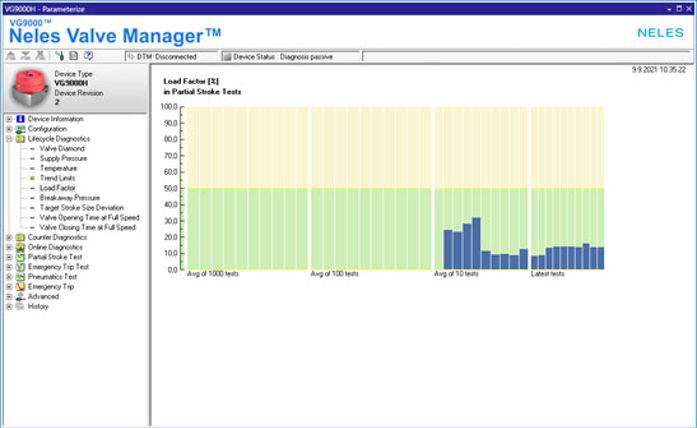Image resolution: width=697 pixels, height=428 pixels.
Task: Expand the Advanced node
Action: point(9,296)
